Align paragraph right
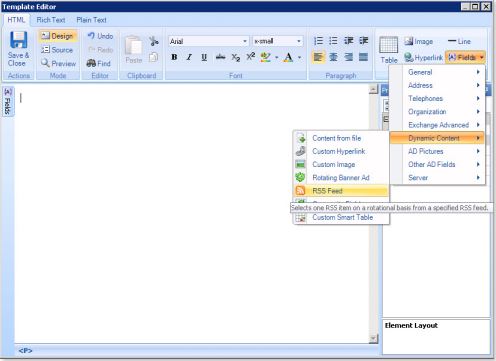Image resolution: width=496 pixels, height=361 pixels. (349, 57)
